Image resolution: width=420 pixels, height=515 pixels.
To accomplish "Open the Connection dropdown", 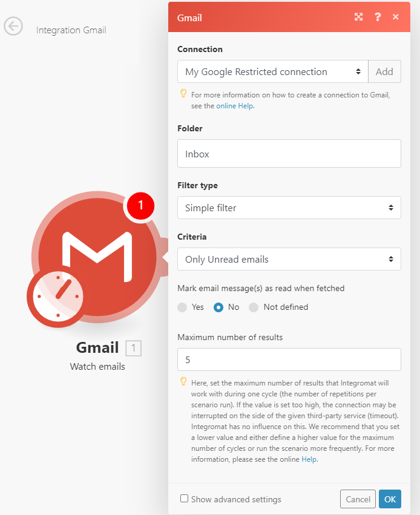I will [x=272, y=71].
